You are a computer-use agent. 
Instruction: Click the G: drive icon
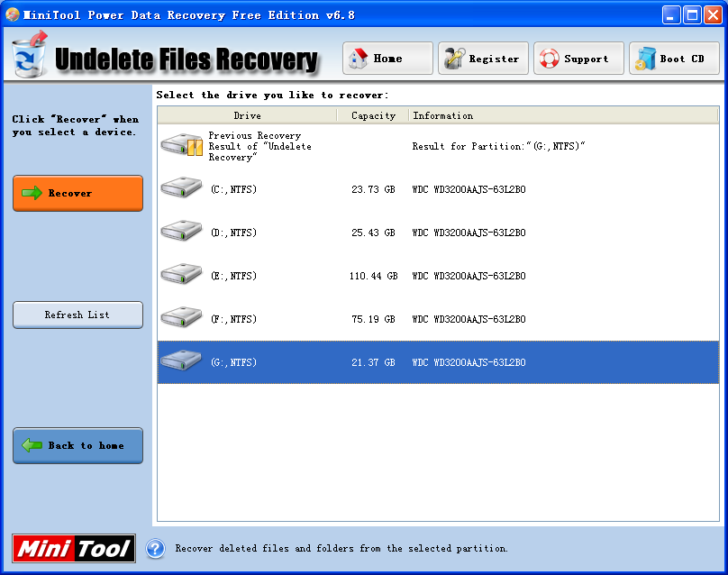coord(181,361)
